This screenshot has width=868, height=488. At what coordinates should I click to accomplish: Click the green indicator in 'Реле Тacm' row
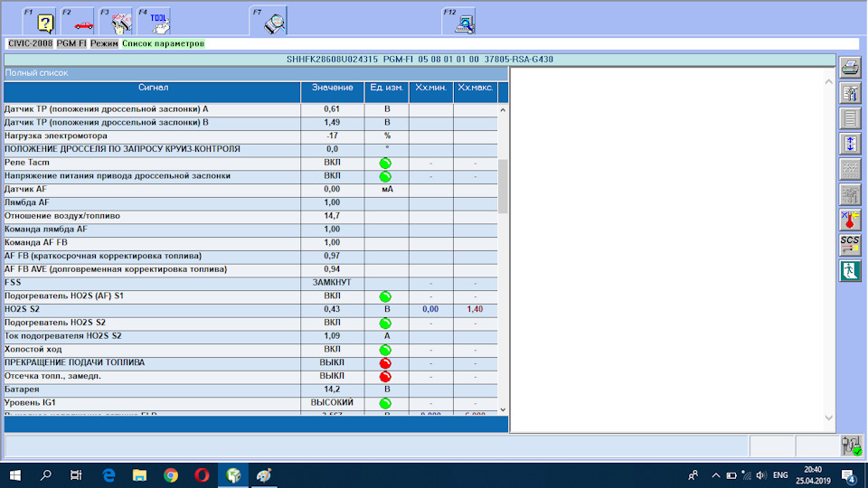coord(385,164)
